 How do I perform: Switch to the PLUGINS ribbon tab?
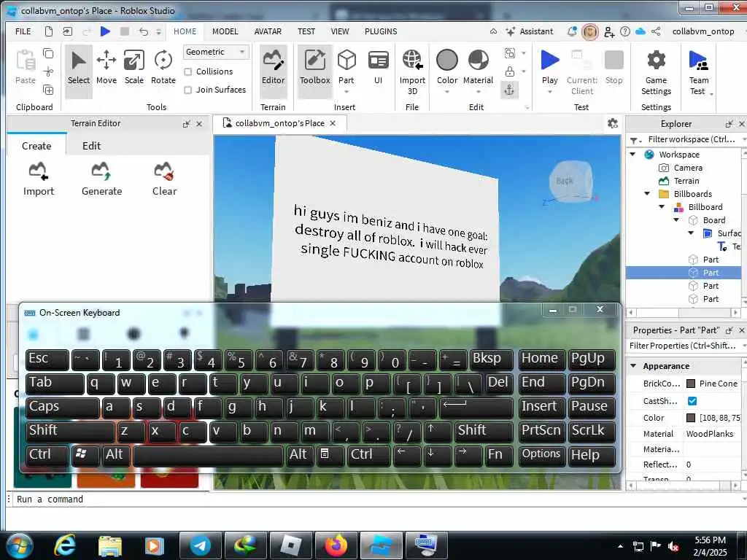tap(381, 31)
